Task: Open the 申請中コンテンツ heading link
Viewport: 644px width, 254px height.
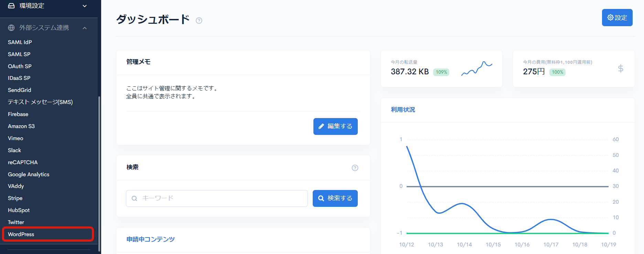Action: tap(150, 239)
